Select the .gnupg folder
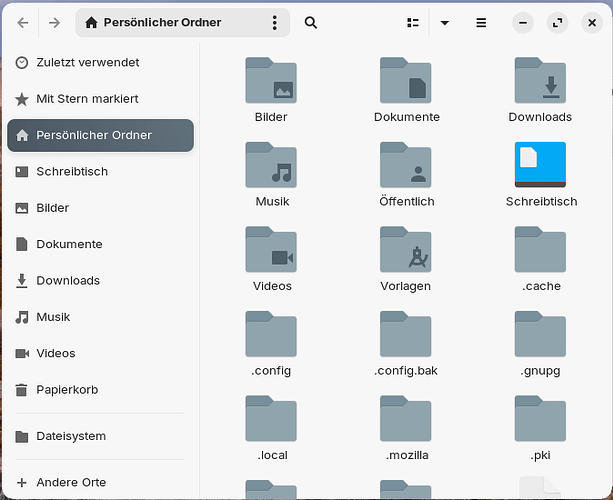This screenshot has width=613, height=500. [540, 334]
